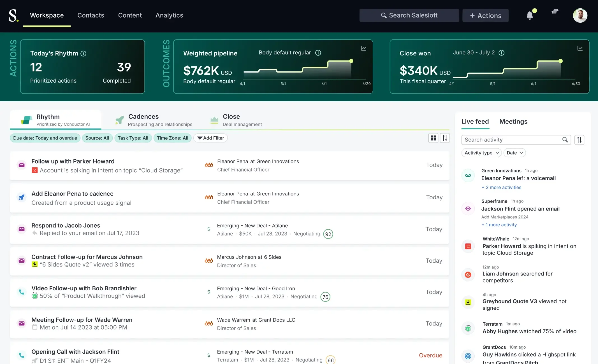
Task: Click video icon for Abby Hughes watched video
Action: coord(468,328)
